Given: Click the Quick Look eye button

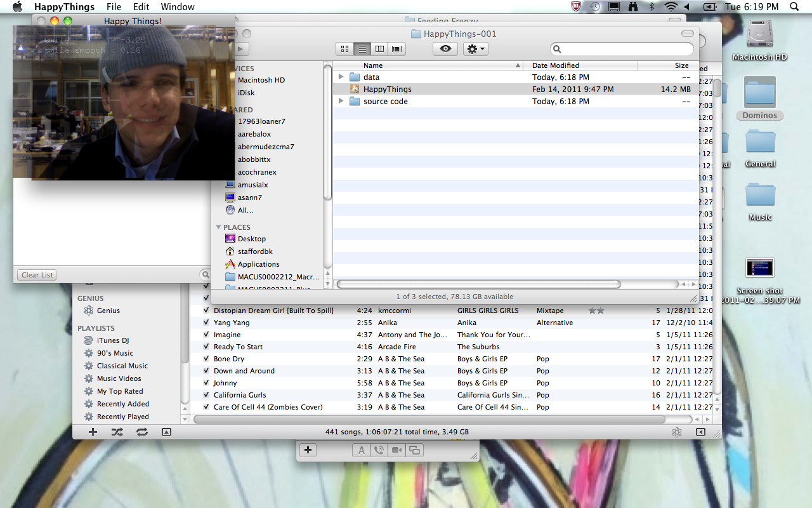Looking at the screenshot, I should coord(445,49).
